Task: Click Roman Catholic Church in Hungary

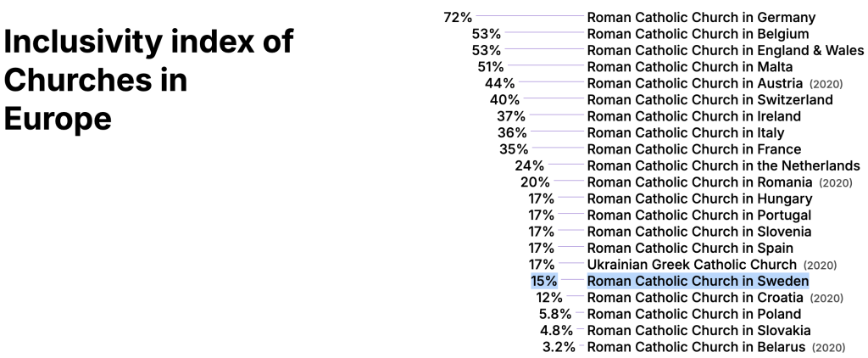Action: pyautogui.click(x=699, y=199)
